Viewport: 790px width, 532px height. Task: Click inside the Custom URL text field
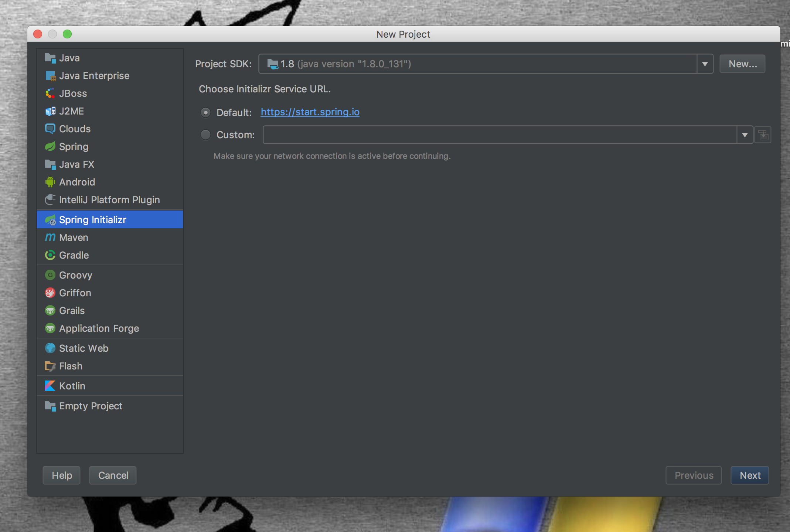click(x=499, y=135)
